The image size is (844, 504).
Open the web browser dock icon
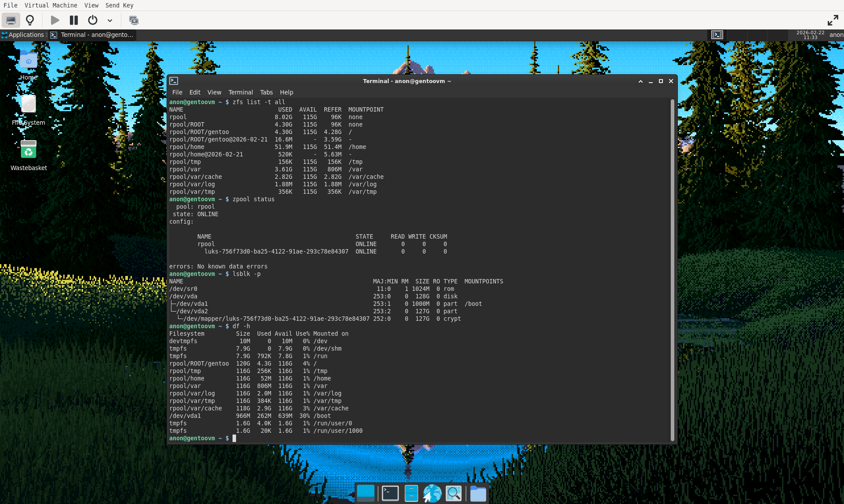click(x=432, y=493)
